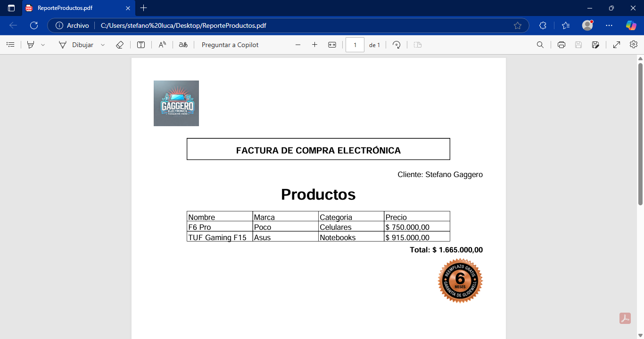Fit PDF to page width
644x339 pixels.
[x=332, y=45]
